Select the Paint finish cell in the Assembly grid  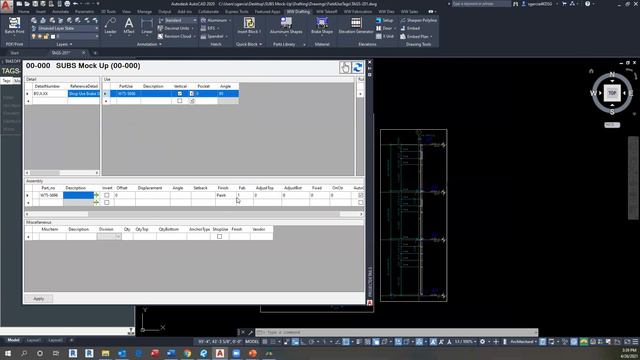click(226, 195)
